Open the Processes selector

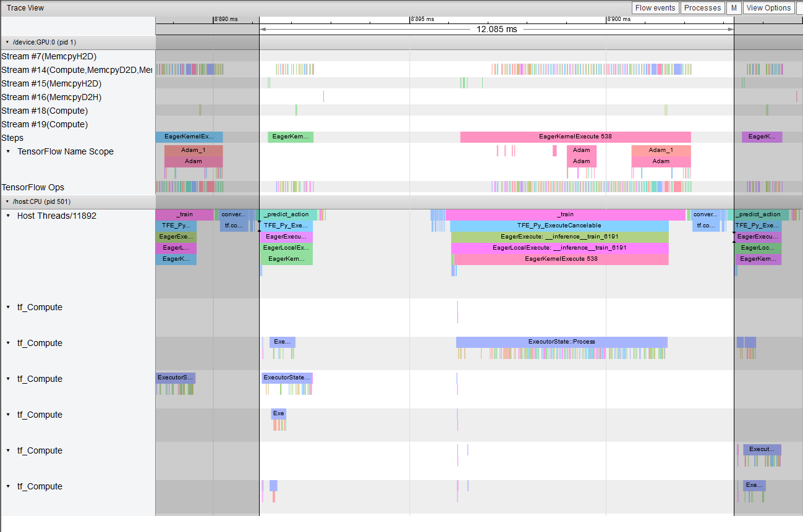click(x=702, y=7)
